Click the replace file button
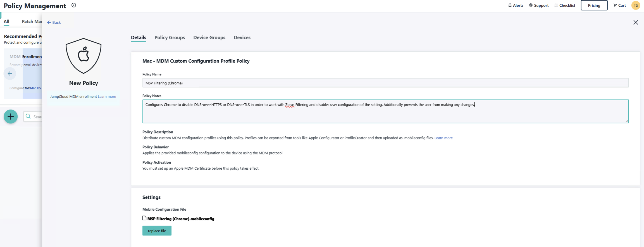 pos(157,231)
